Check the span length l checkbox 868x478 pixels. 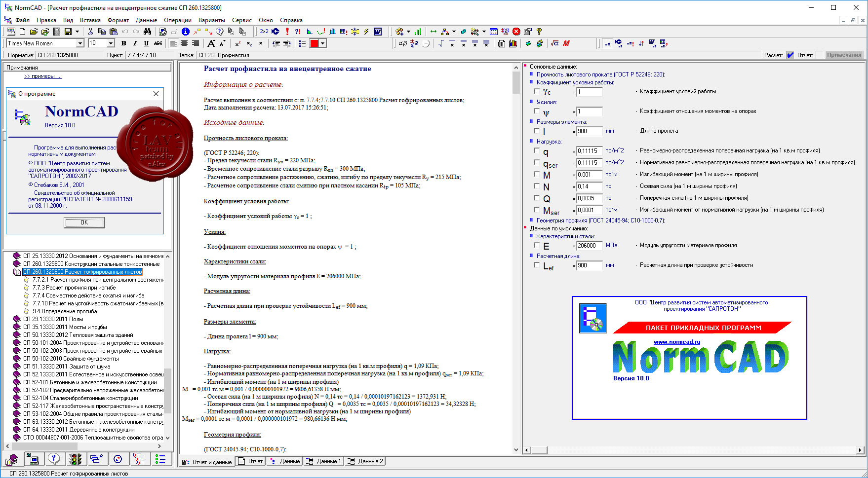(x=537, y=131)
